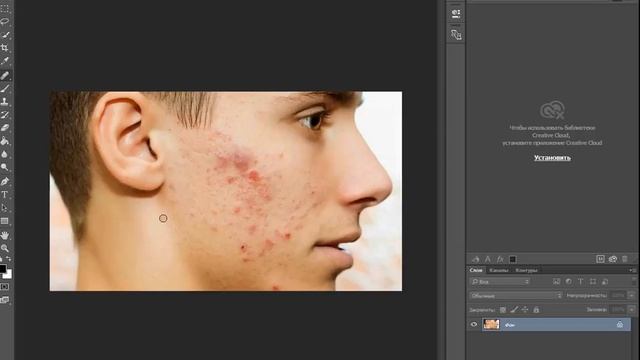Switch to the Контуры tab
640x360 pixels.
(x=526, y=270)
